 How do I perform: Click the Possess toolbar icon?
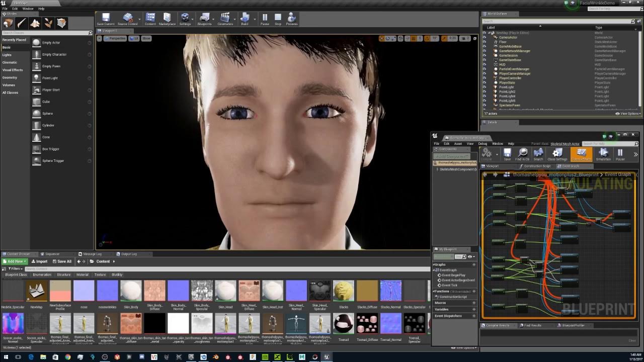[292, 19]
